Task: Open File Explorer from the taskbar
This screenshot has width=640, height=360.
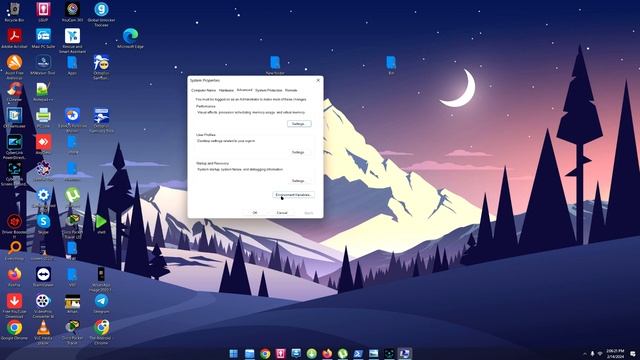Action: (249, 353)
